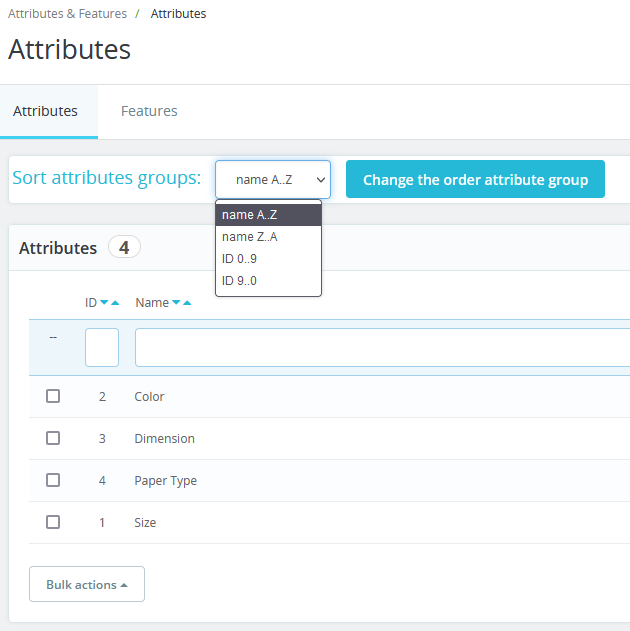Switch to the Features tab

pyautogui.click(x=149, y=111)
